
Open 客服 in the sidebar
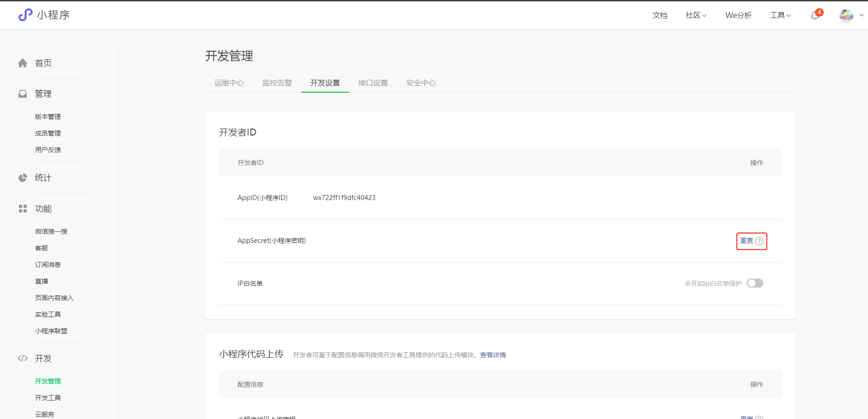click(42, 248)
